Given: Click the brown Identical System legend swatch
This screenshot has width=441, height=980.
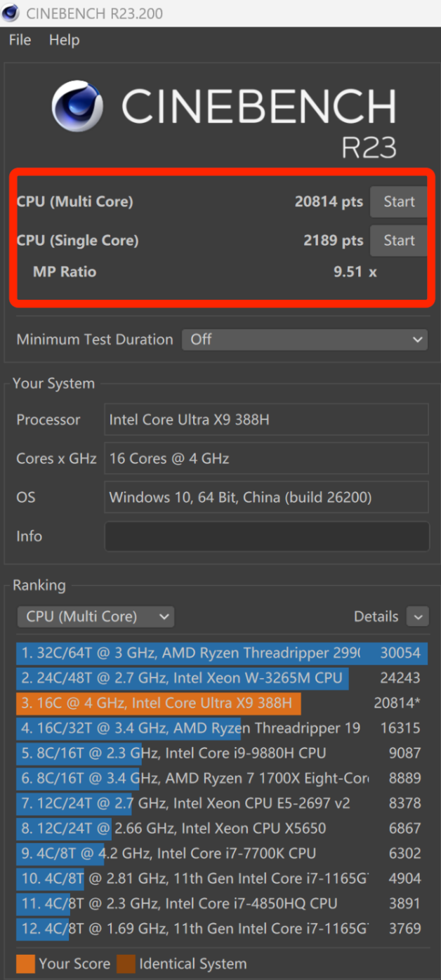Looking at the screenshot, I should click(126, 963).
